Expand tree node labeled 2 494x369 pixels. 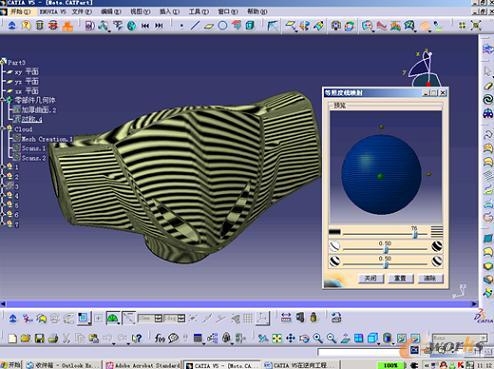click(x=3, y=176)
